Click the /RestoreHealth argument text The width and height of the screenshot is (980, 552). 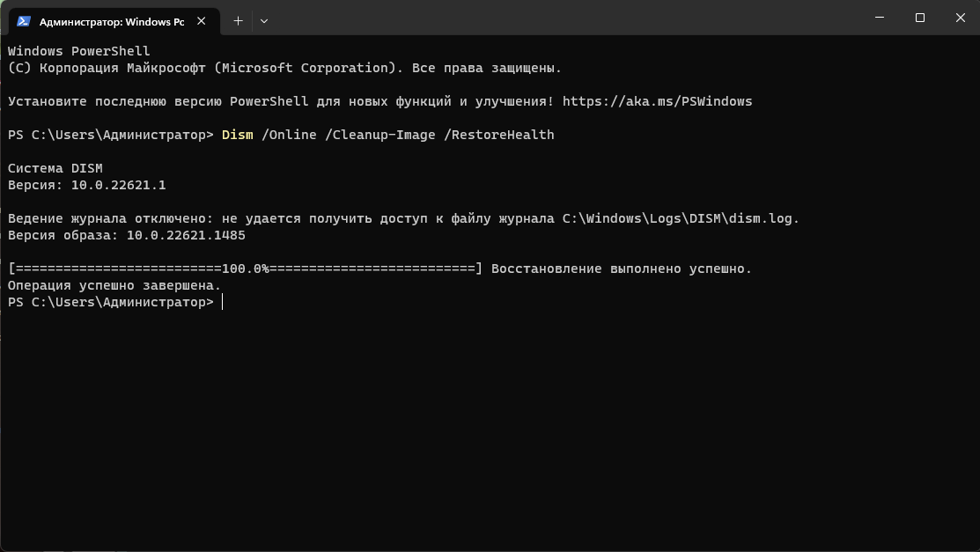coord(498,135)
